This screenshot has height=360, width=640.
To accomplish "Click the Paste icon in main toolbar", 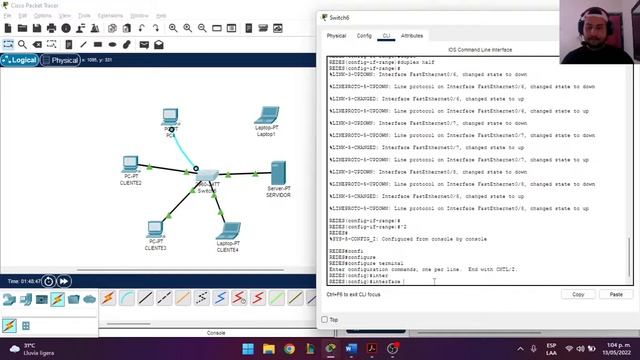I will coord(127,28).
